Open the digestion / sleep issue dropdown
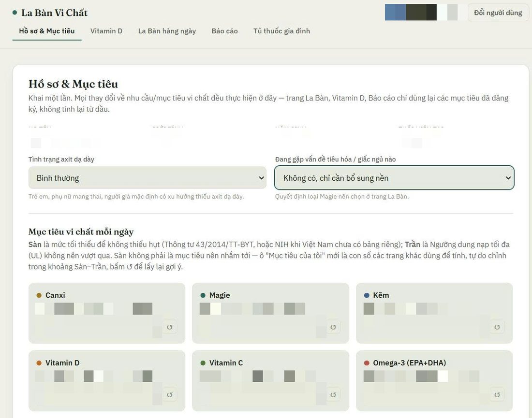Screen dimensions: 532x418 coord(394,178)
